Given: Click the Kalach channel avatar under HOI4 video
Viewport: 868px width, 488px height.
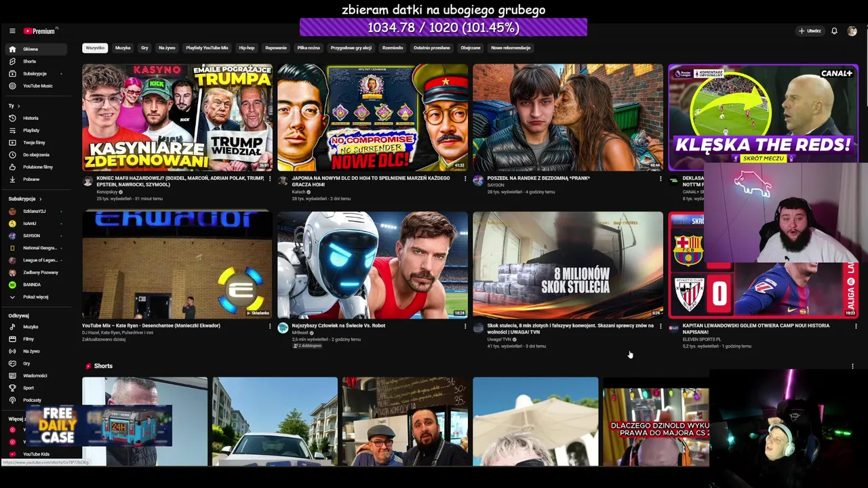Looking at the screenshot, I should (283, 181).
